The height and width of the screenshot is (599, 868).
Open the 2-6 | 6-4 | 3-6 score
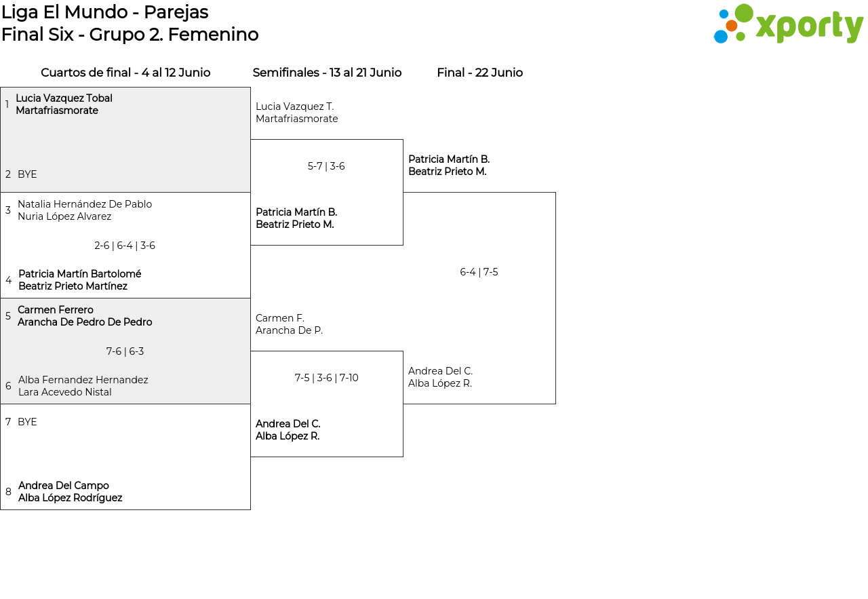coord(125,246)
